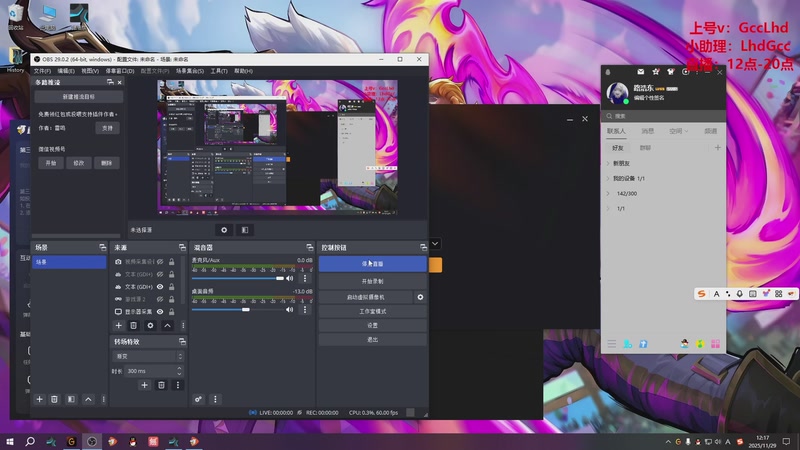Mute 麦克风/Aux speaker icon
The width and height of the screenshot is (800, 450).
point(290,279)
